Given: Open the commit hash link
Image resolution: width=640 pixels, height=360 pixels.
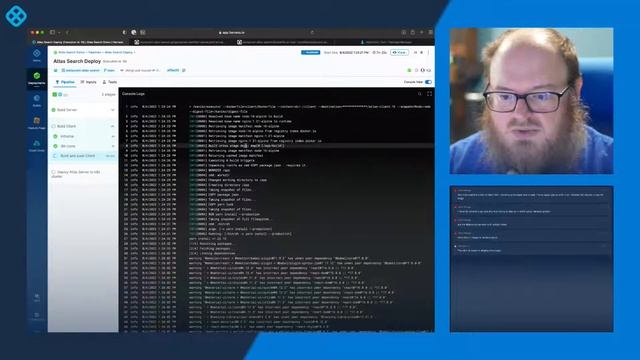Looking at the screenshot, I should (173, 70).
